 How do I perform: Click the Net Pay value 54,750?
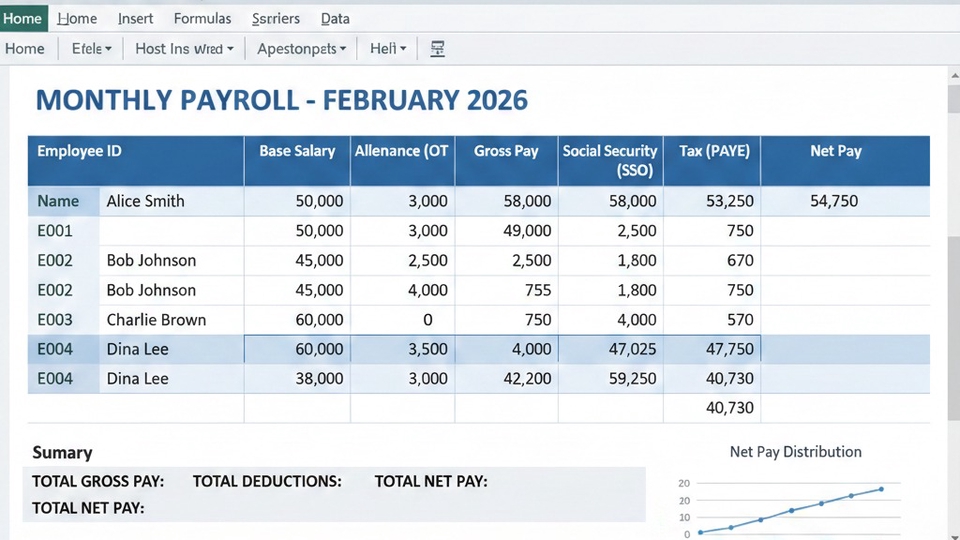(834, 201)
